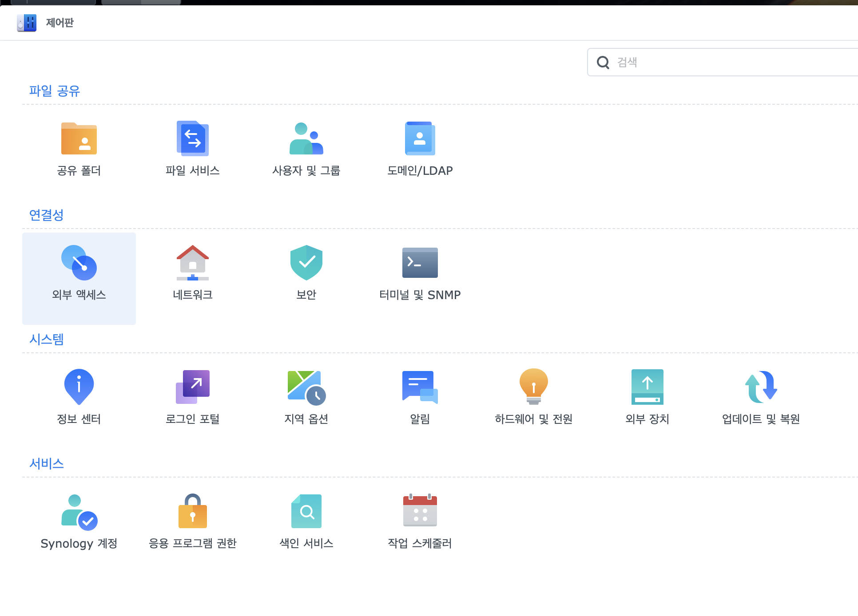Open the Security (보안) shield icon

(x=306, y=263)
